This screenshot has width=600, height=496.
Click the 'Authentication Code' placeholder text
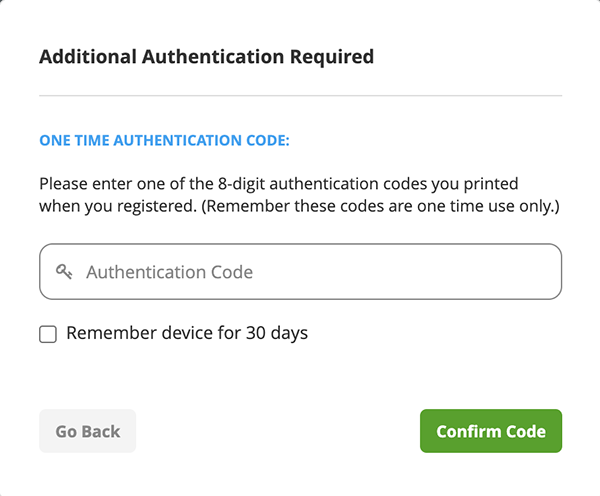(169, 272)
